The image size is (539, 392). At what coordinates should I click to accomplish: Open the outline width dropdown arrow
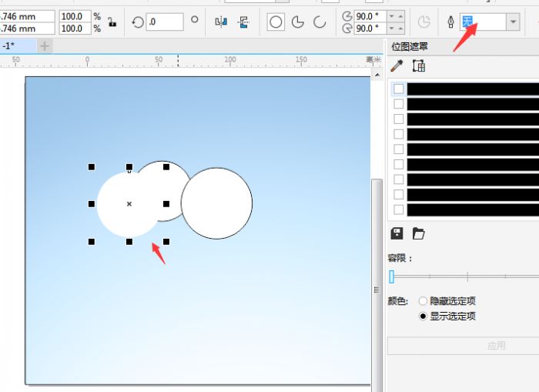[514, 22]
